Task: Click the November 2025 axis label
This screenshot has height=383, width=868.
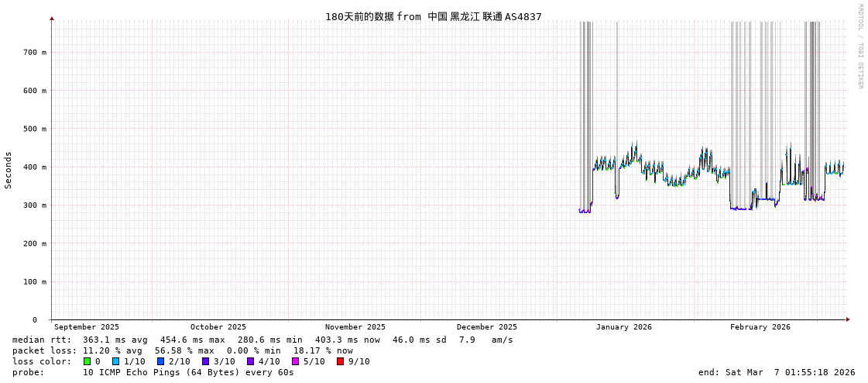Action: point(355,327)
